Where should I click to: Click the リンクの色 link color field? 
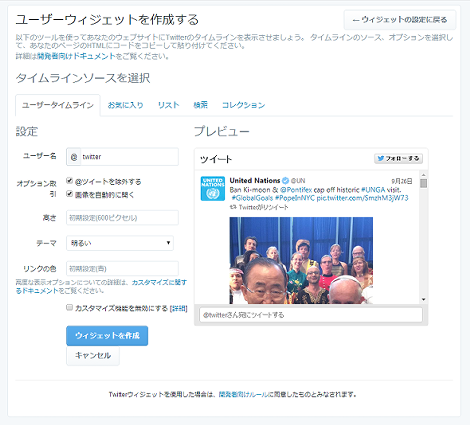(x=122, y=269)
